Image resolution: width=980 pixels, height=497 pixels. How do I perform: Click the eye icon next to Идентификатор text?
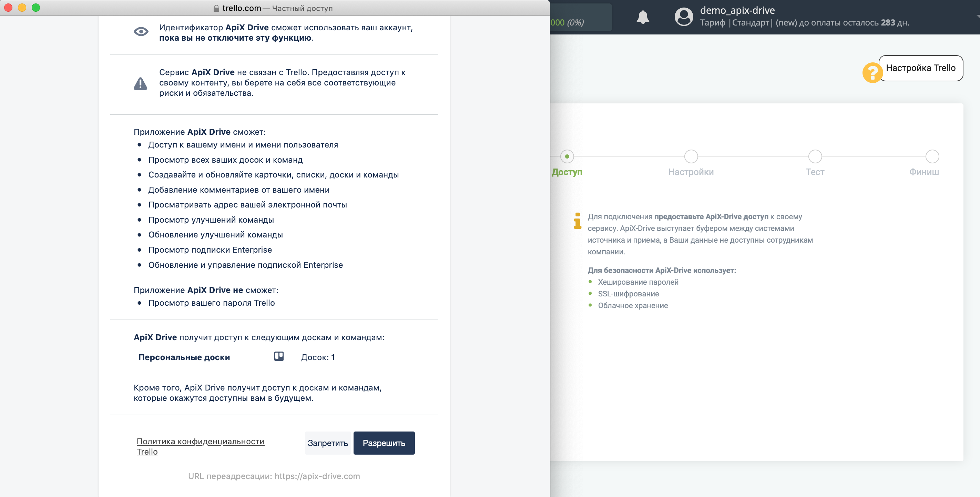coord(141,32)
